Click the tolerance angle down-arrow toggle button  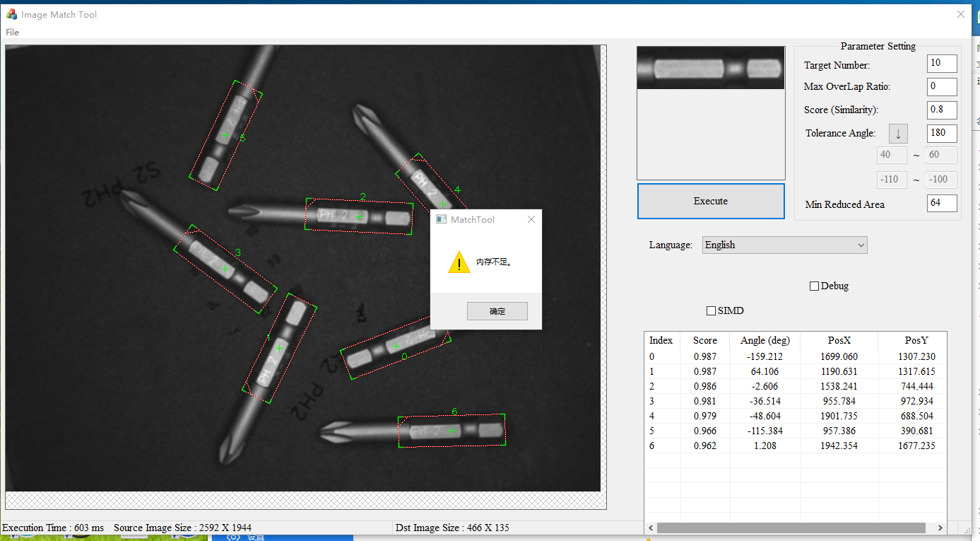(x=898, y=134)
